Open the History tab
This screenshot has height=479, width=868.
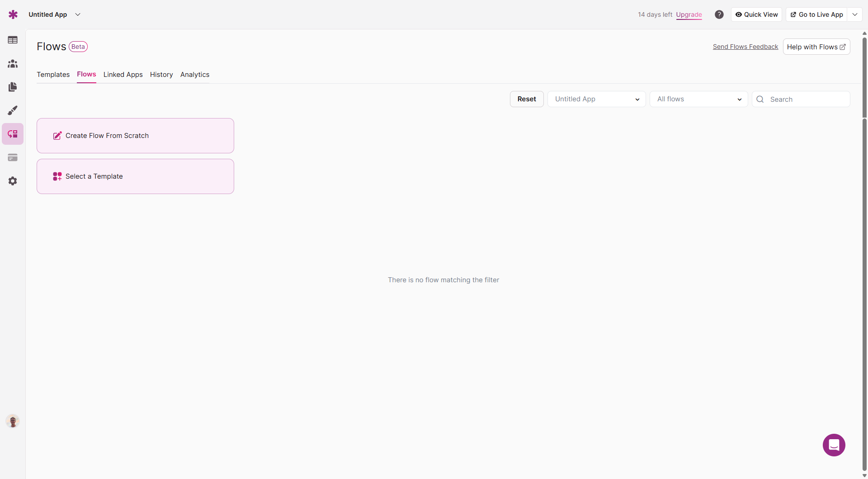pyautogui.click(x=161, y=75)
